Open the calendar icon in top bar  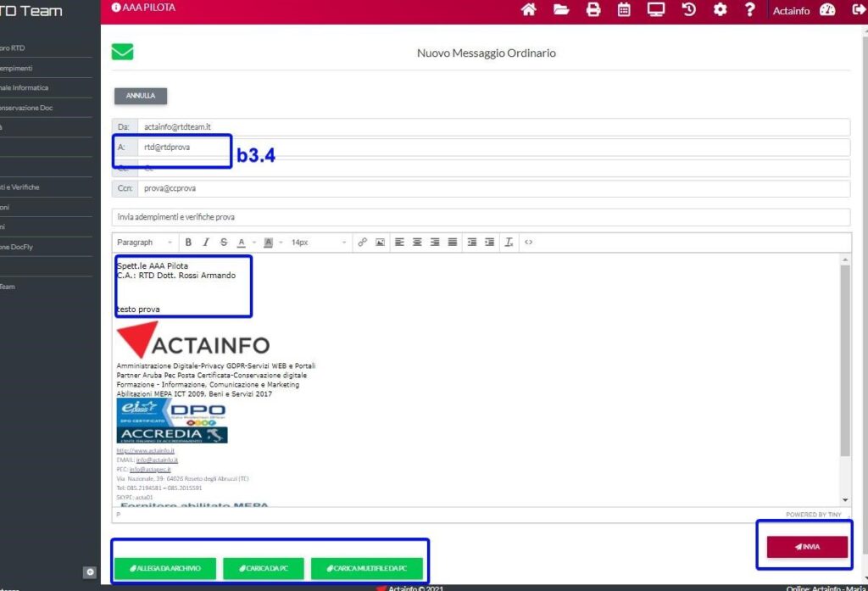(624, 10)
